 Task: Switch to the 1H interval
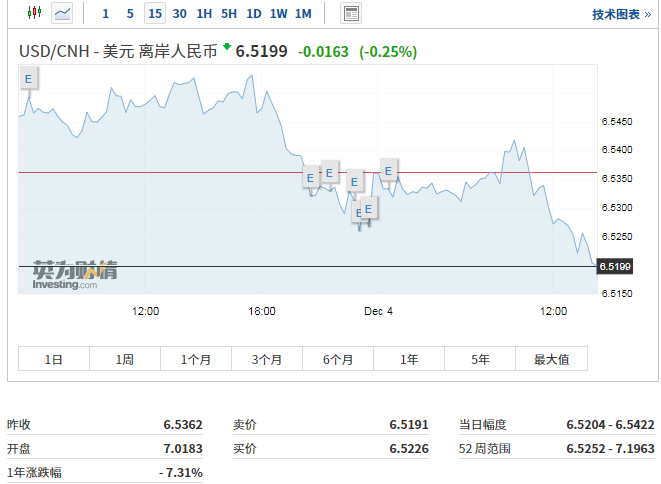[204, 14]
